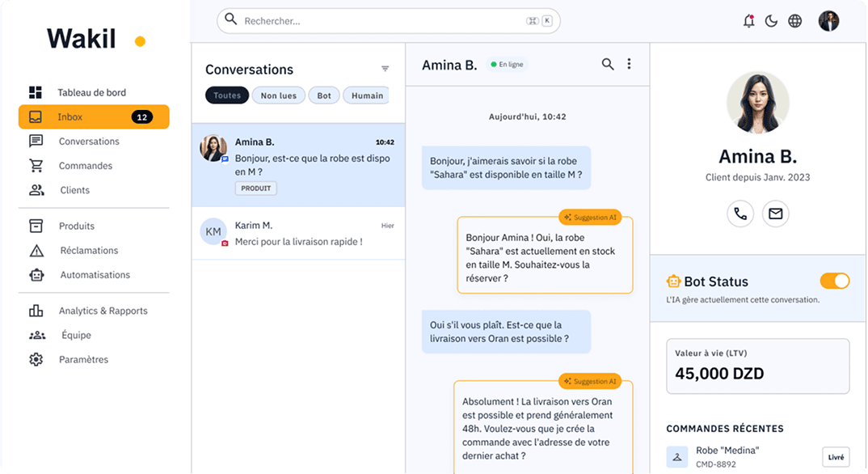Click the Tableau de bord grid icon
868x474 pixels.
point(36,92)
